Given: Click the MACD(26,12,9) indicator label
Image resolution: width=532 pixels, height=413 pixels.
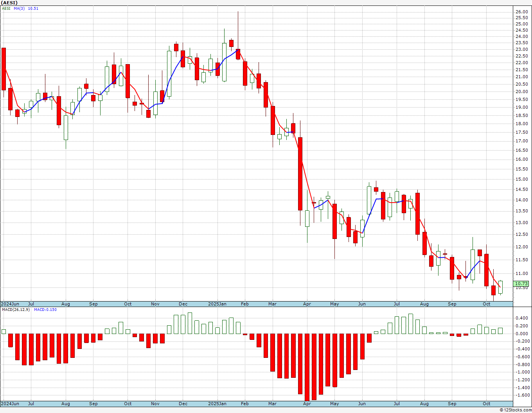Looking at the screenshot, I should point(16,309).
